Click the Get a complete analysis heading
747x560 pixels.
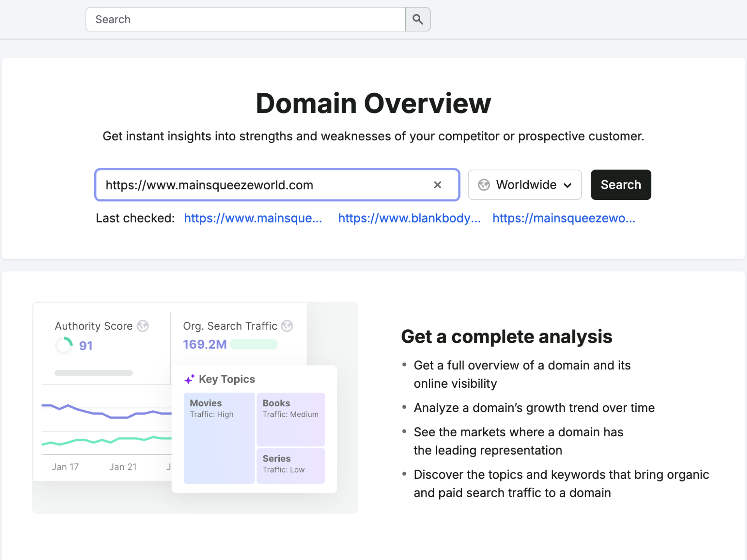(x=507, y=336)
